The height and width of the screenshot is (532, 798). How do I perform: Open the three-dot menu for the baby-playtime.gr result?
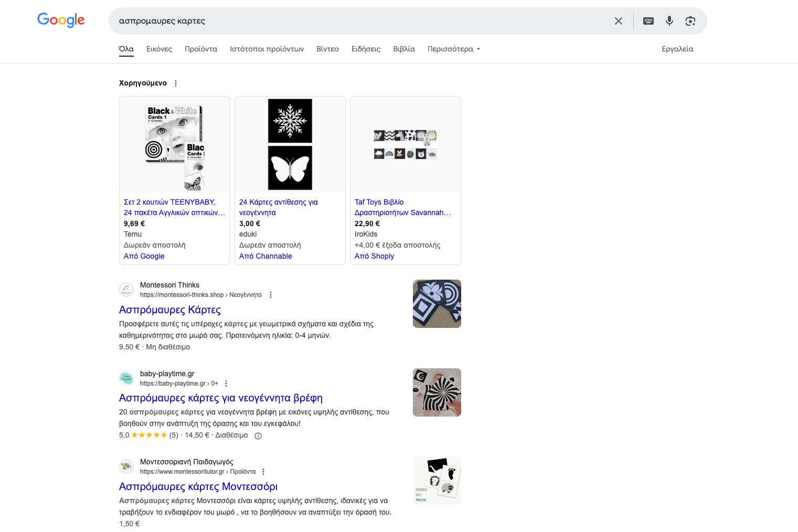tap(226, 384)
